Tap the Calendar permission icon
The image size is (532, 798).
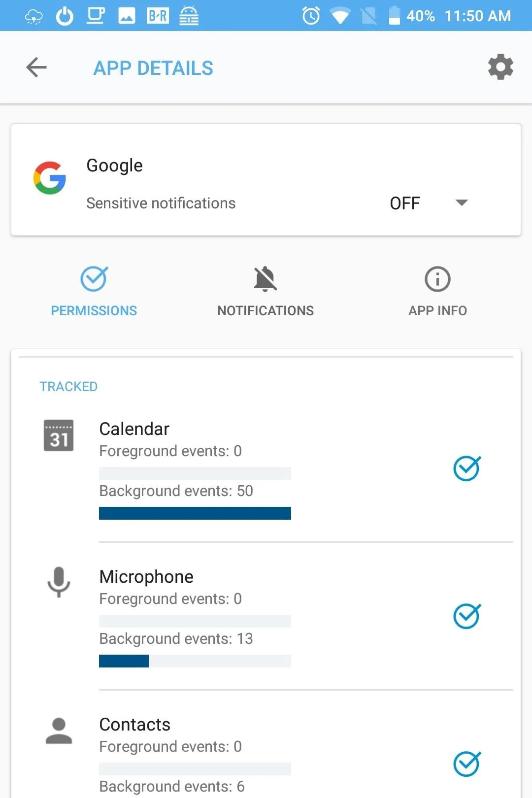click(59, 435)
